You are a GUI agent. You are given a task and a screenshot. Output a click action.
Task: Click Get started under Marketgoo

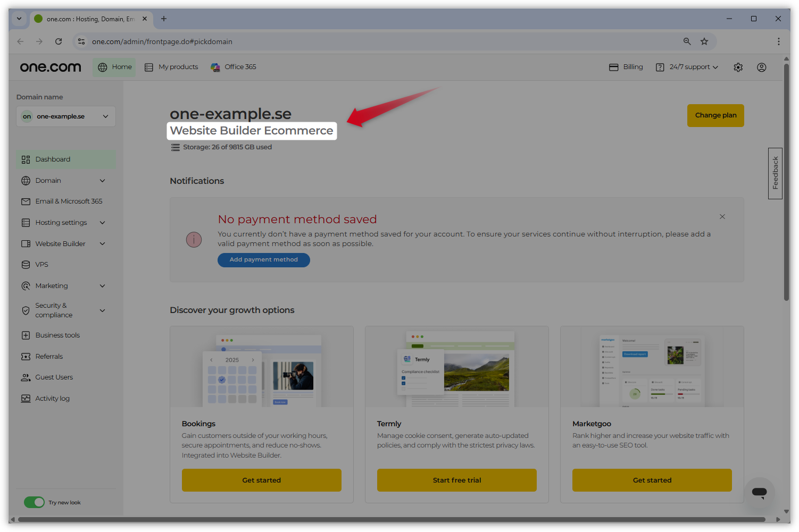(652, 480)
